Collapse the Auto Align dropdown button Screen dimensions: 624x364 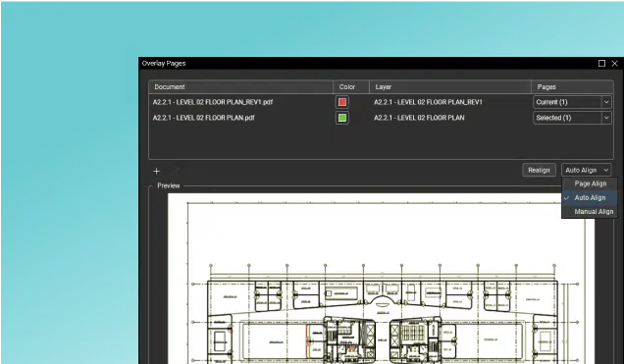point(586,171)
